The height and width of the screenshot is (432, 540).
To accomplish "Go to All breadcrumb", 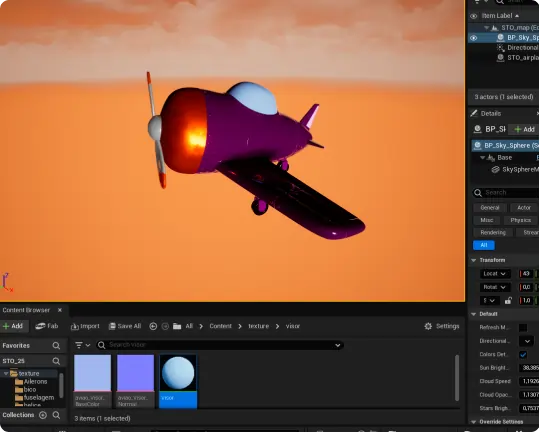I will coord(189,326).
